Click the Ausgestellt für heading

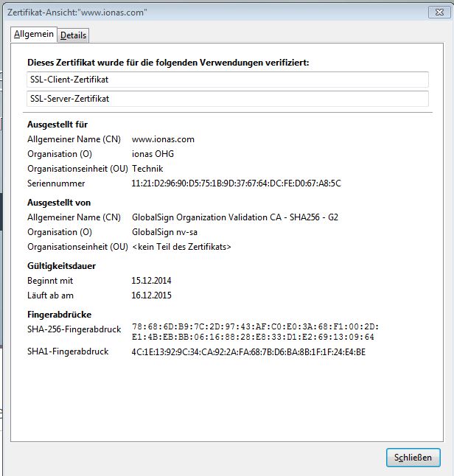point(57,125)
